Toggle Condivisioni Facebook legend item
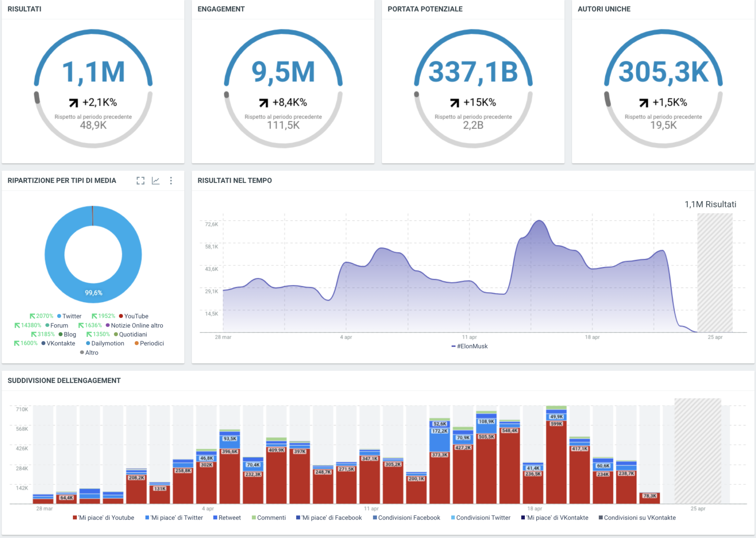 (407, 518)
